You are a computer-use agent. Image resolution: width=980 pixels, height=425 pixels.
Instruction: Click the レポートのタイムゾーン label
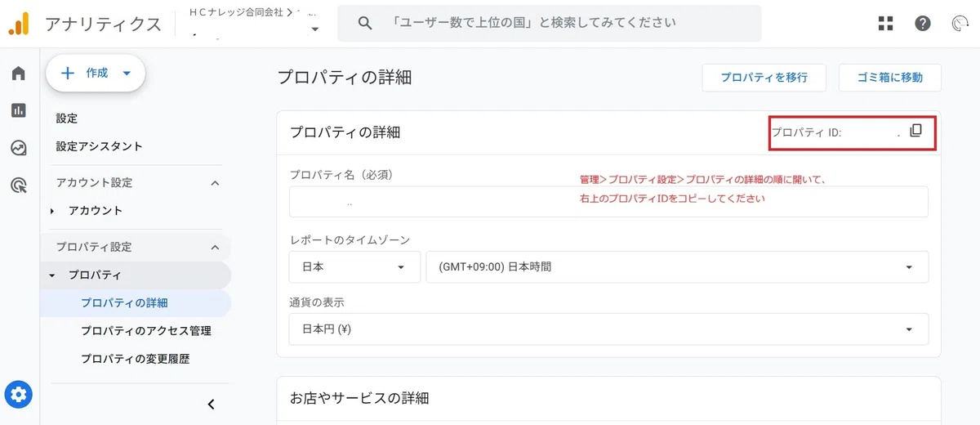(x=350, y=240)
